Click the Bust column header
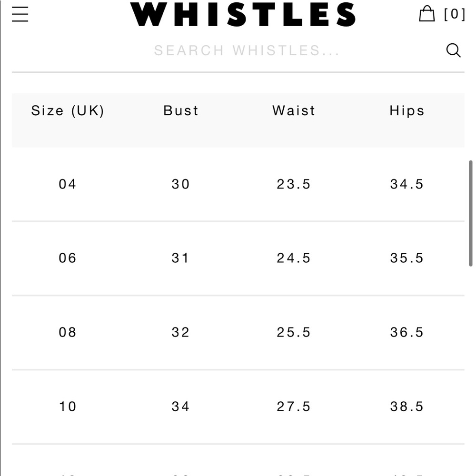This screenshot has height=476, width=476. pyautogui.click(x=181, y=111)
